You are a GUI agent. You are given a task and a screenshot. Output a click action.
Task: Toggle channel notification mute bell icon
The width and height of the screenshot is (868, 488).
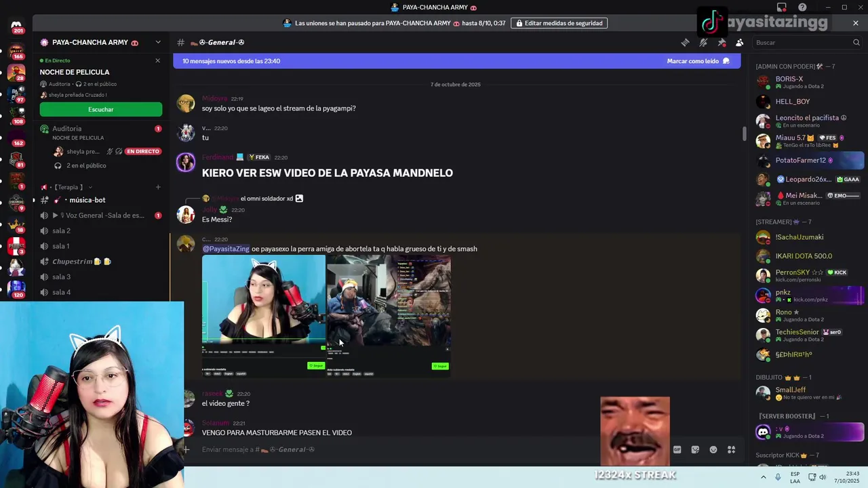coord(703,43)
